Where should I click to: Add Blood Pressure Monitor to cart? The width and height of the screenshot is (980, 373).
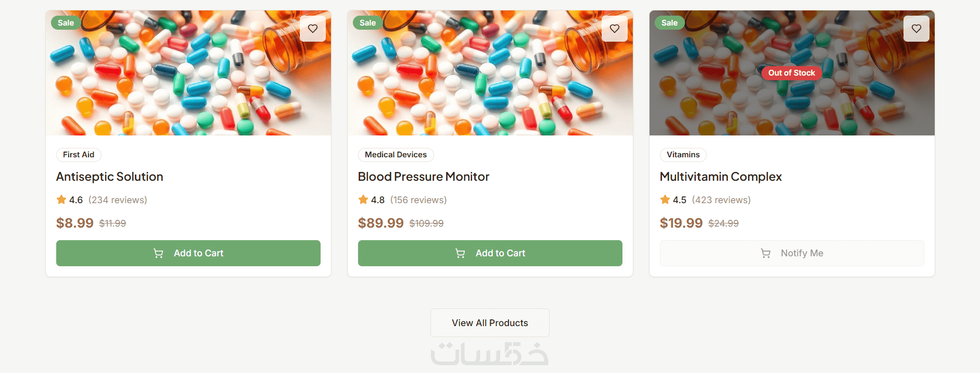490,253
